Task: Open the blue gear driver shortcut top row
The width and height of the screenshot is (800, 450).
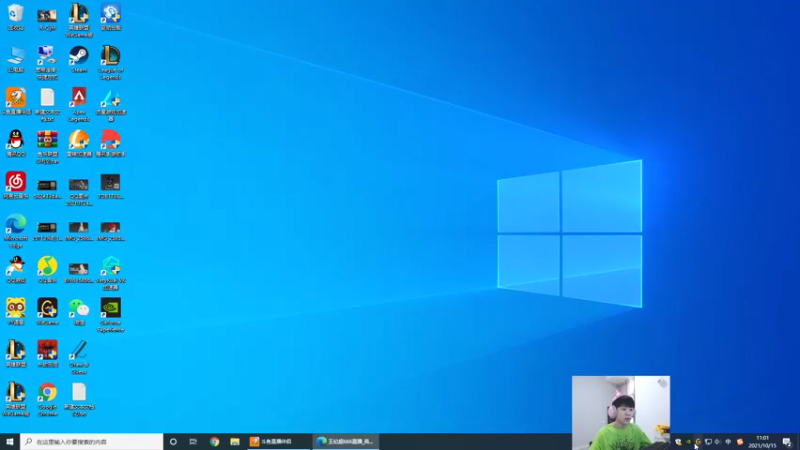Action: pos(111,17)
